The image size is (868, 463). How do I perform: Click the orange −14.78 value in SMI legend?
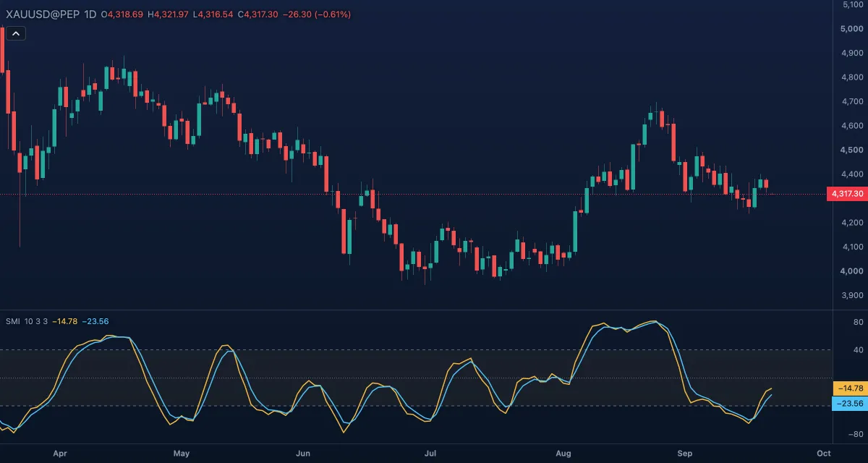coord(64,321)
